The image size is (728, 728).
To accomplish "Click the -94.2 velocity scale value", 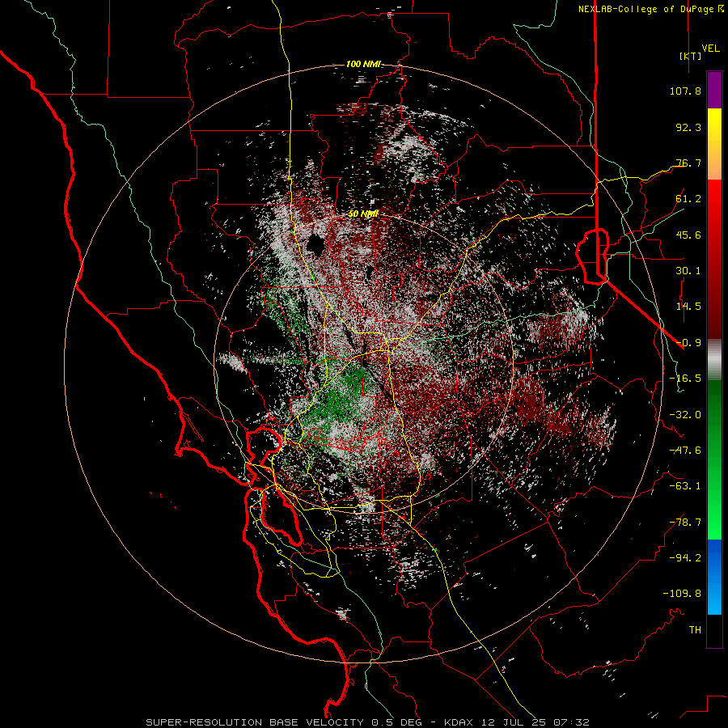I will pyautogui.click(x=685, y=558).
